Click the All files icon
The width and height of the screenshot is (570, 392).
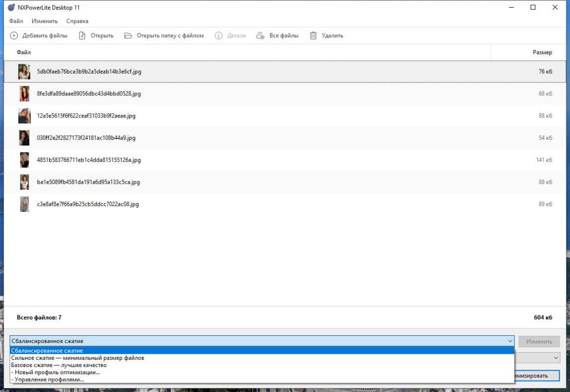[x=260, y=36]
